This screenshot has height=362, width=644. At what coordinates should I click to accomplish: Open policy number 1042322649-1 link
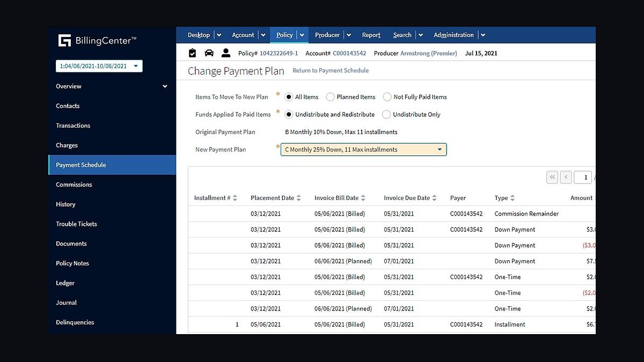tap(279, 53)
